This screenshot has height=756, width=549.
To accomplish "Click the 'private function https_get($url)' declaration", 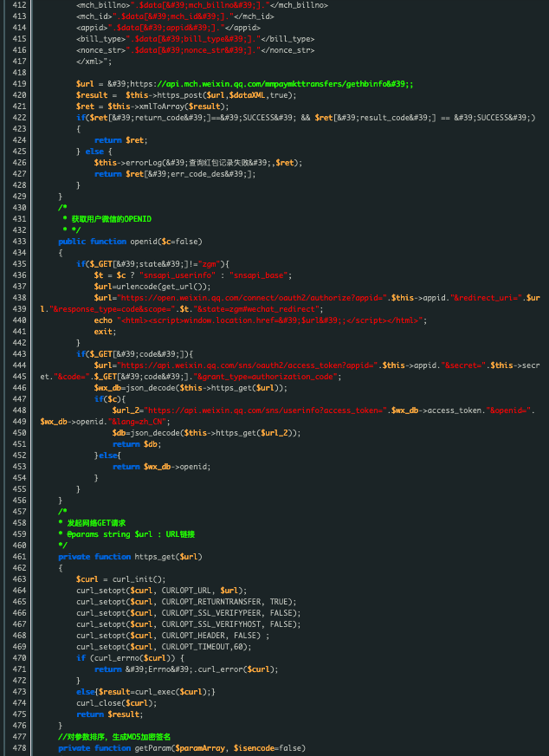I will tap(130, 557).
